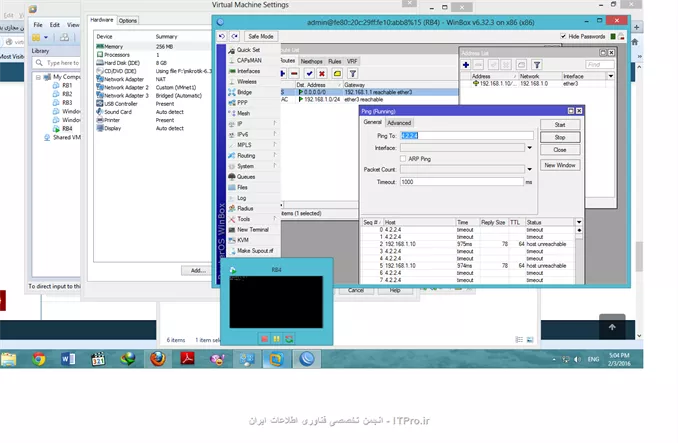Open PPP in WinBox sidebar
Viewport: 678px width, 443px height.
(x=242, y=102)
